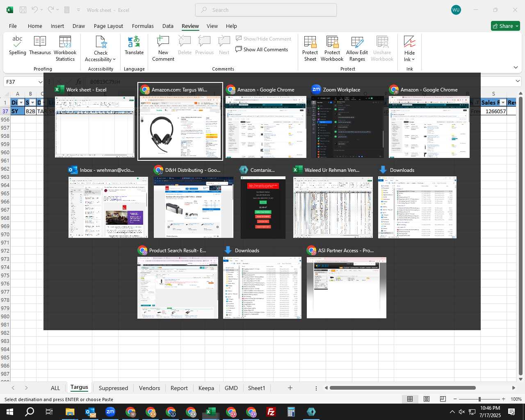Image resolution: width=525 pixels, height=420 pixels.
Task: Open the WU account avatar
Action: click(x=456, y=10)
